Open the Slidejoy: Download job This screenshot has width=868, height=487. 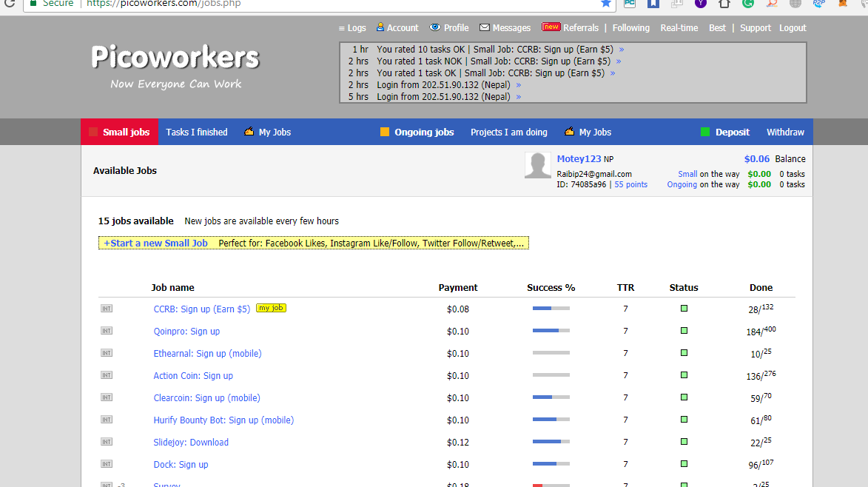click(191, 442)
